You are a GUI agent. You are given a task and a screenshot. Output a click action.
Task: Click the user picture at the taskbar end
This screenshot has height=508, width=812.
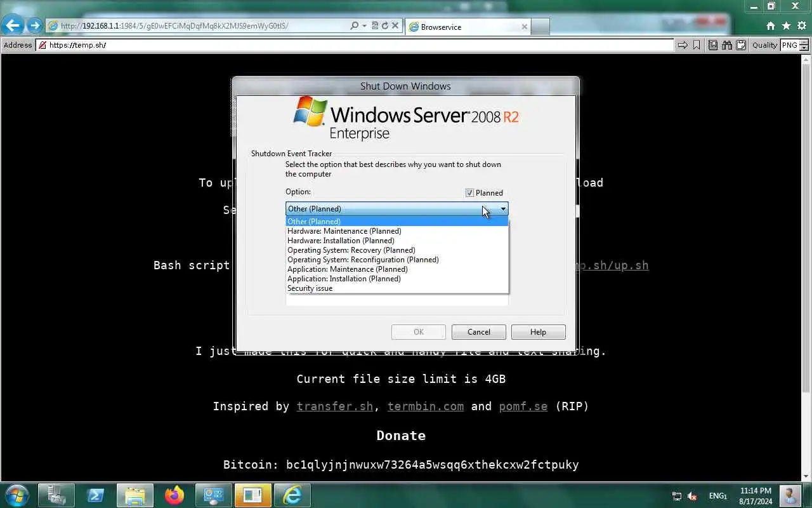[790, 495]
